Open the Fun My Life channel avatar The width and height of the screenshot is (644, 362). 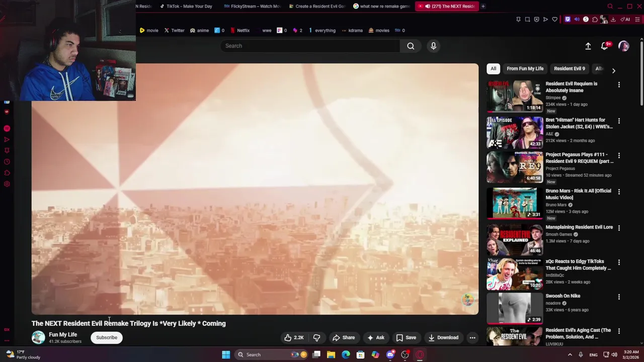38,337
